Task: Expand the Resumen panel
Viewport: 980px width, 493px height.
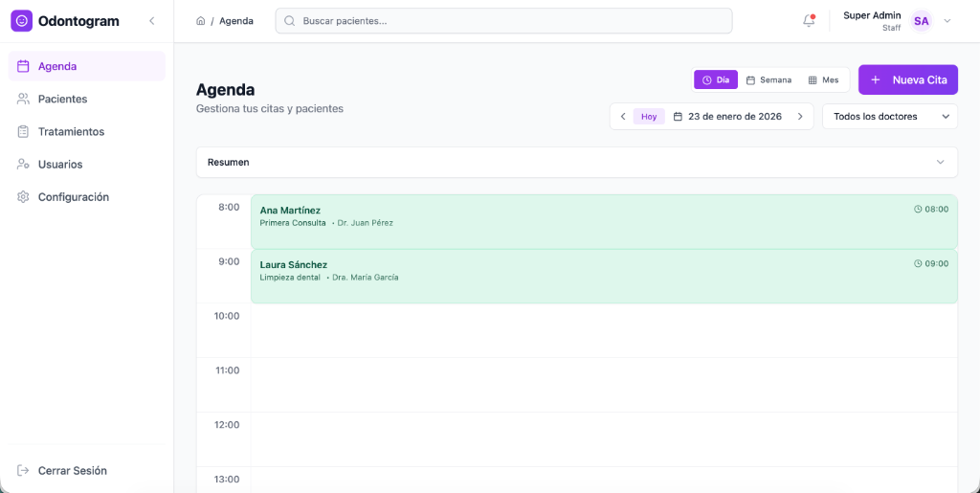Action: point(576,163)
